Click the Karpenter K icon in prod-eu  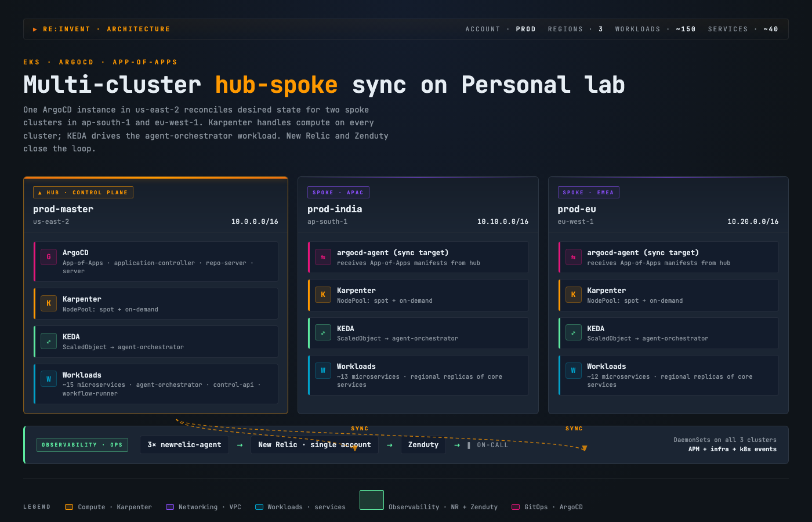pyautogui.click(x=574, y=295)
